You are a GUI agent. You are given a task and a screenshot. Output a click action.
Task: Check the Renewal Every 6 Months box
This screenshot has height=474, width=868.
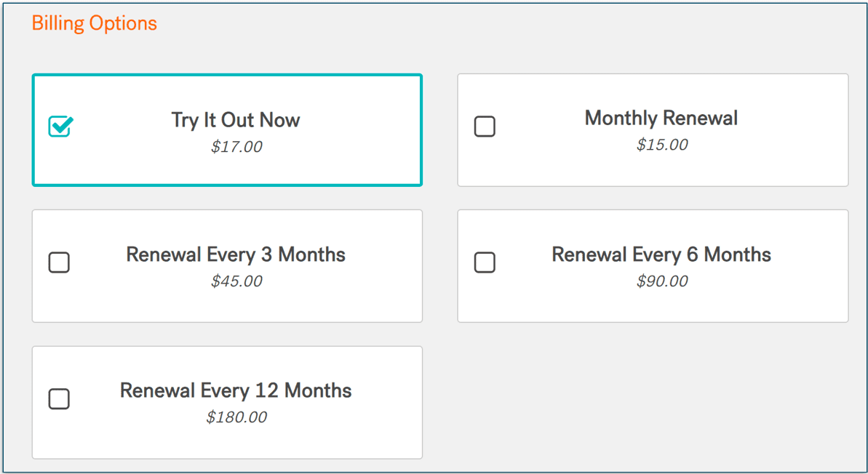485,262
